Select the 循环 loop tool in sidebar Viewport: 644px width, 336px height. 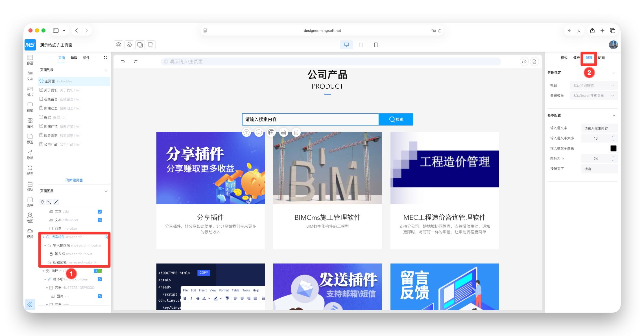click(30, 123)
